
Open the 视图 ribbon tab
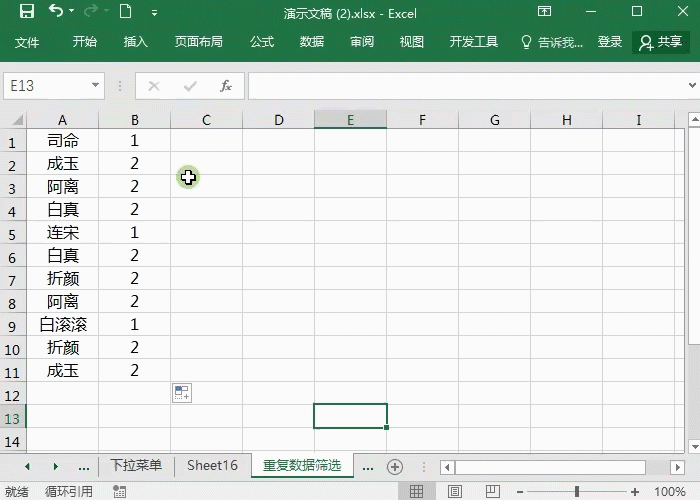coord(412,42)
